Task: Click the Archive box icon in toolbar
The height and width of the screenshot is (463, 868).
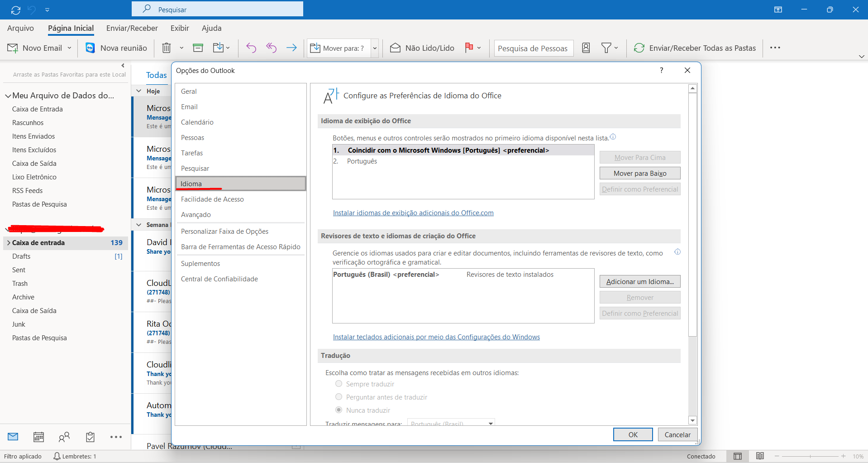Action: click(198, 48)
